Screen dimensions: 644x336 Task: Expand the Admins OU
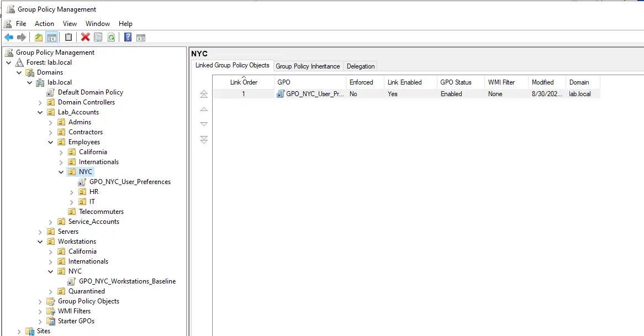[51, 122]
